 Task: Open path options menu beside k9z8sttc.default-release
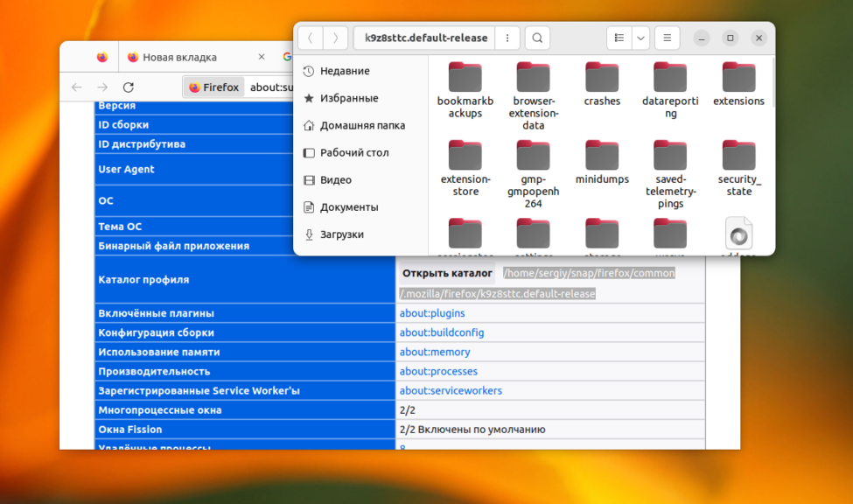(507, 38)
